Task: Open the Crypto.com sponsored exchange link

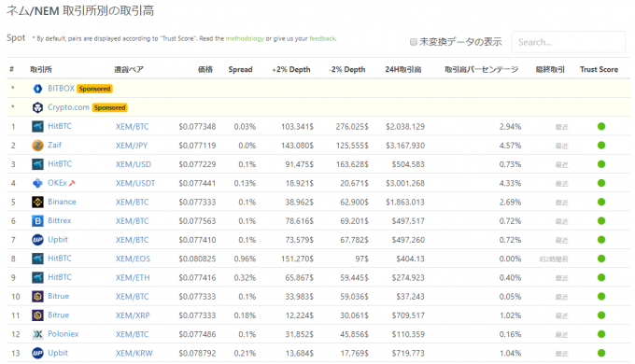Action: [x=68, y=107]
